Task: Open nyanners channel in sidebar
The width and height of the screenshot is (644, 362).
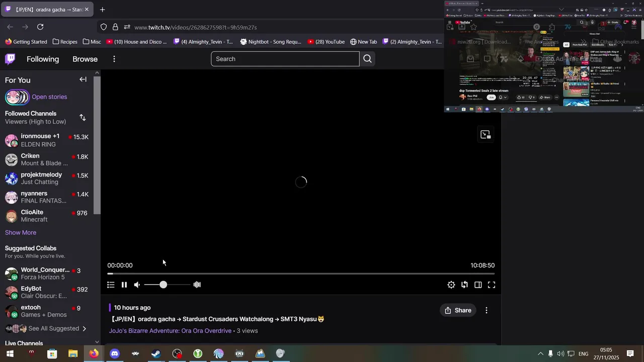Action: click(47, 197)
